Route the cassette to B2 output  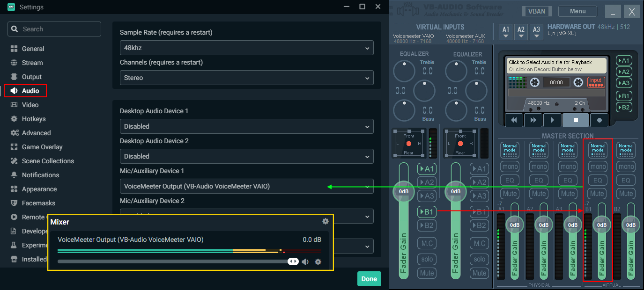(x=624, y=107)
